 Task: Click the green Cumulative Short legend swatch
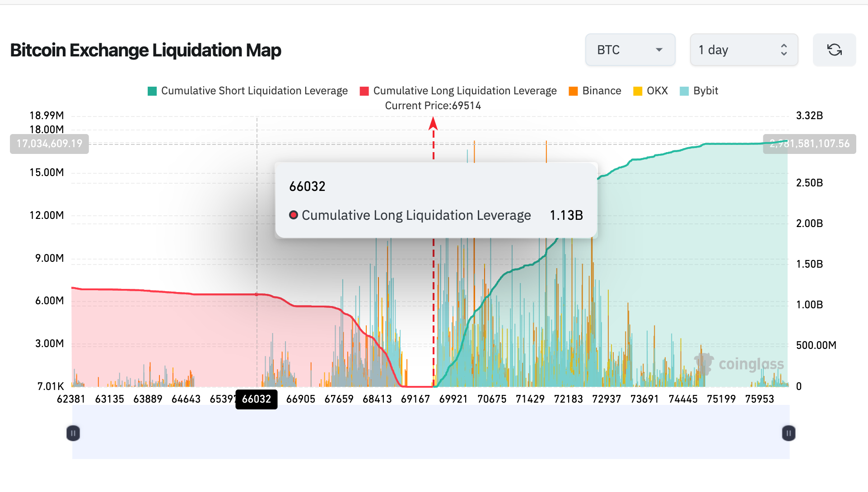pos(152,91)
